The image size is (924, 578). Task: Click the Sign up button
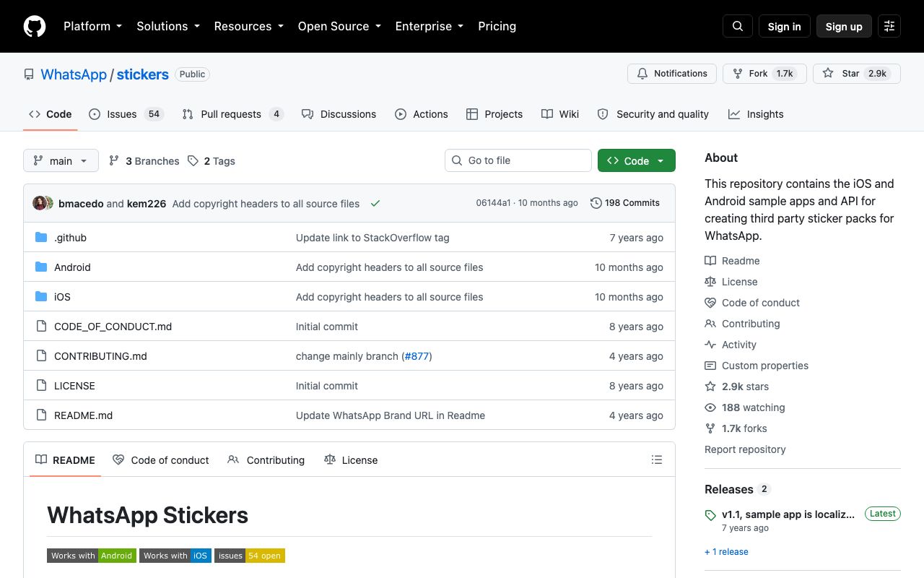844,26
